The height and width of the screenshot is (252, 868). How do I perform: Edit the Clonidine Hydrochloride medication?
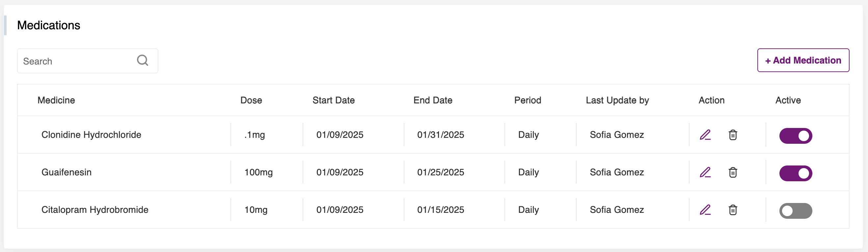(x=705, y=135)
